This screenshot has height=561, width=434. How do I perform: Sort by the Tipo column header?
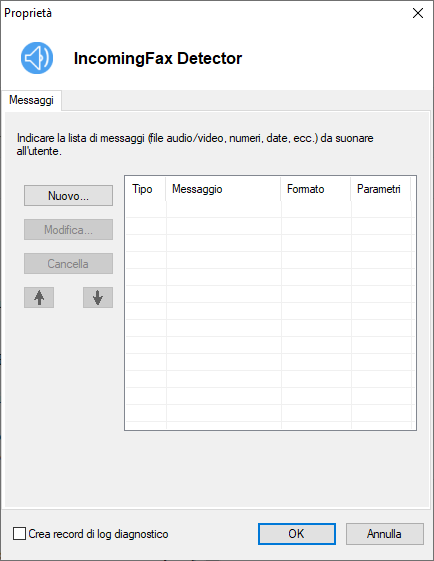pos(145,189)
